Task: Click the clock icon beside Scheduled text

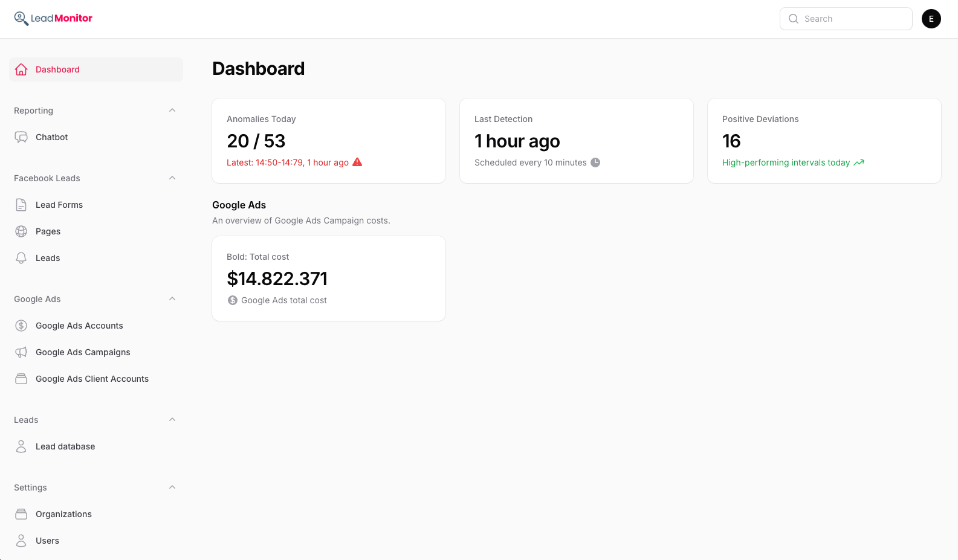Action: pyautogui.click(x=595, y=163)
